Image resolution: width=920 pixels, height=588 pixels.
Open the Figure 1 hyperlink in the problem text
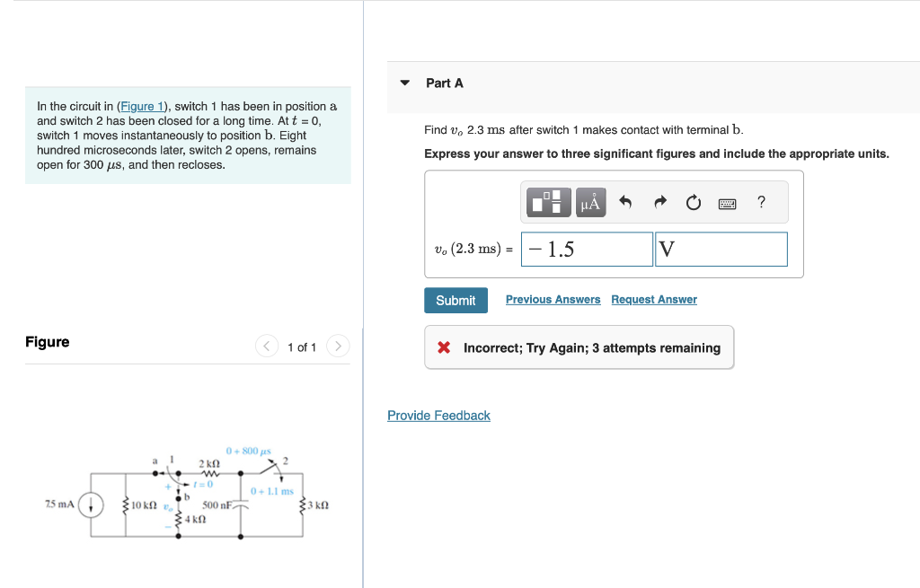(x=142, y=106)
